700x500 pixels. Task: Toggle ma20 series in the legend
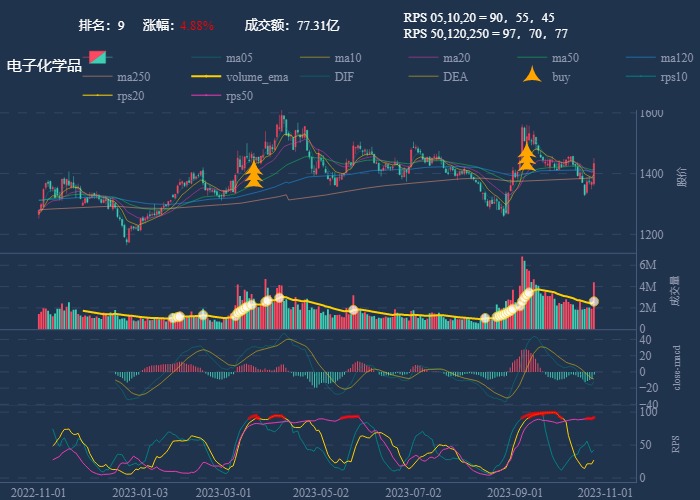click(456, 58)
